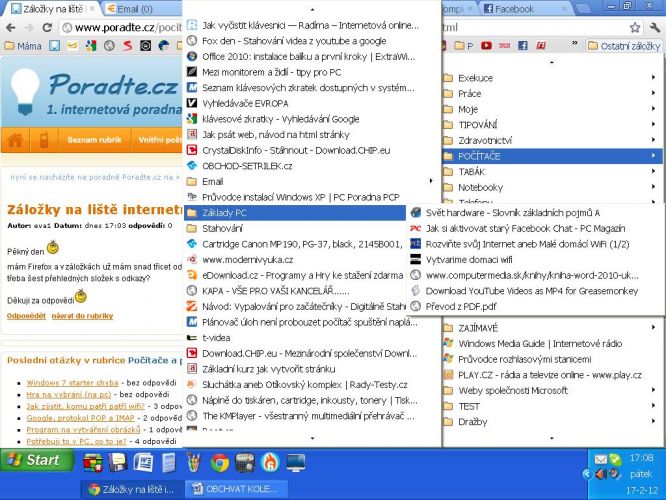Bookmark the page with the star icon
Screen dimensions: 666x500
tap(635, 28)
